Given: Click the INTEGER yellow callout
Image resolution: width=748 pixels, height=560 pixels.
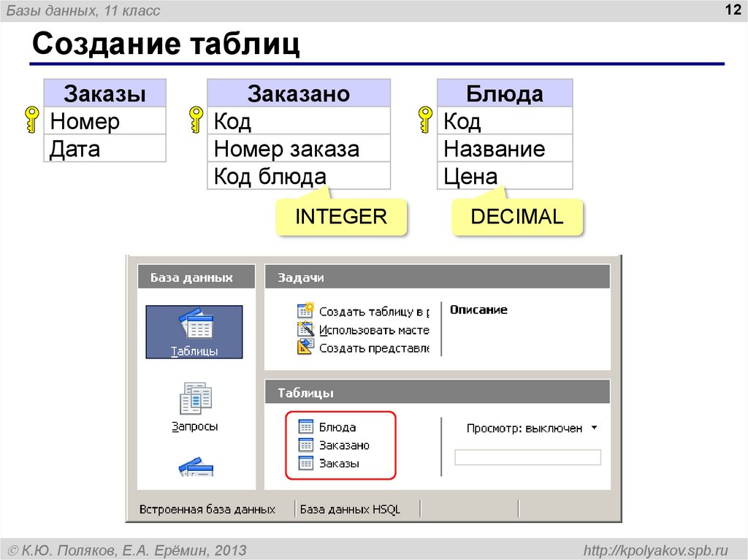Looking at the screenshot, I should 342,216.
